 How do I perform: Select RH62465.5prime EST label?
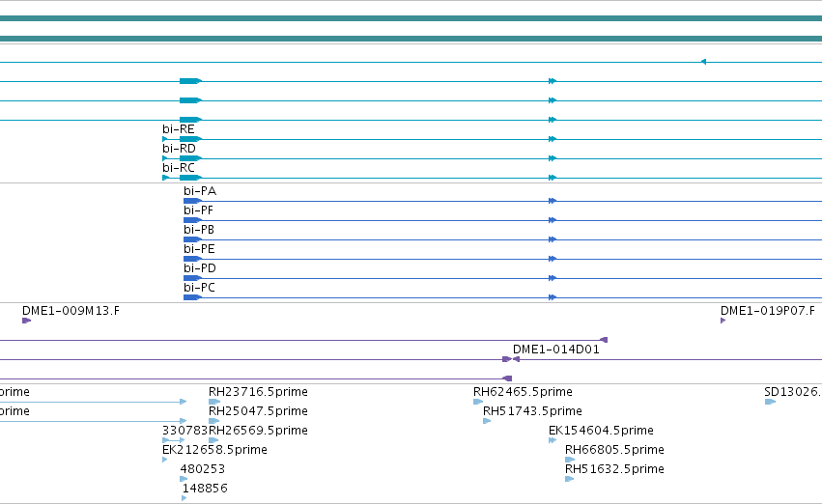tap(523, 392)
